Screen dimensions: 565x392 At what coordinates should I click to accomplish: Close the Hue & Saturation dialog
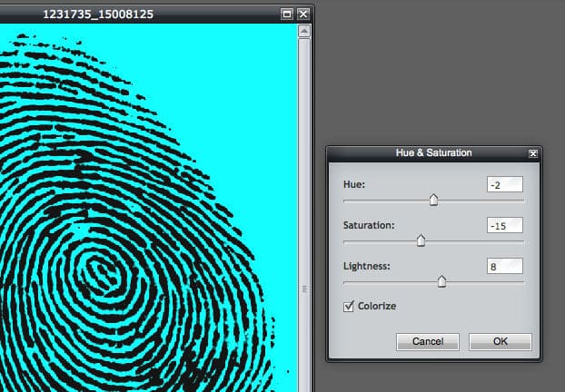(533, 153)
